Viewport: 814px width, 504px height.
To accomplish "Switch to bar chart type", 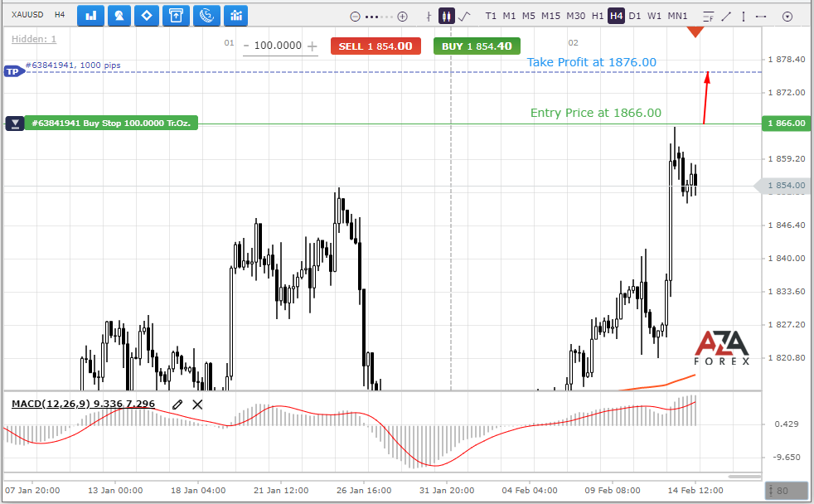I will pyautogui.click(x=429, y=17).
